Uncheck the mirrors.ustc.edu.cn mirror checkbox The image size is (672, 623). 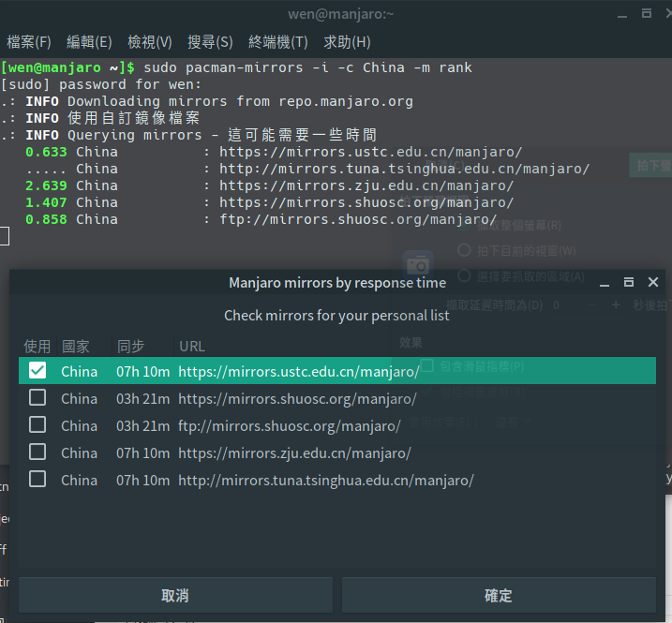coord(37,371)
